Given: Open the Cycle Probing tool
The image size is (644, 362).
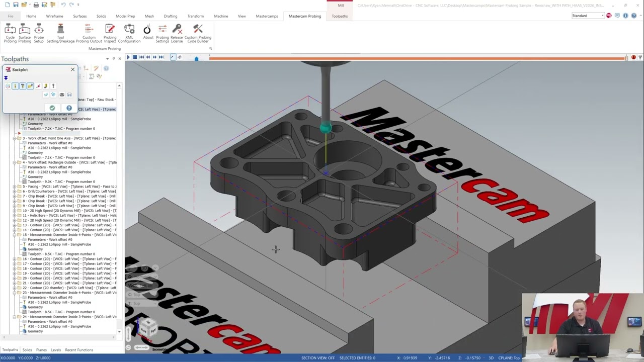Looking at the screenshot, I should (x=10, y=33).
